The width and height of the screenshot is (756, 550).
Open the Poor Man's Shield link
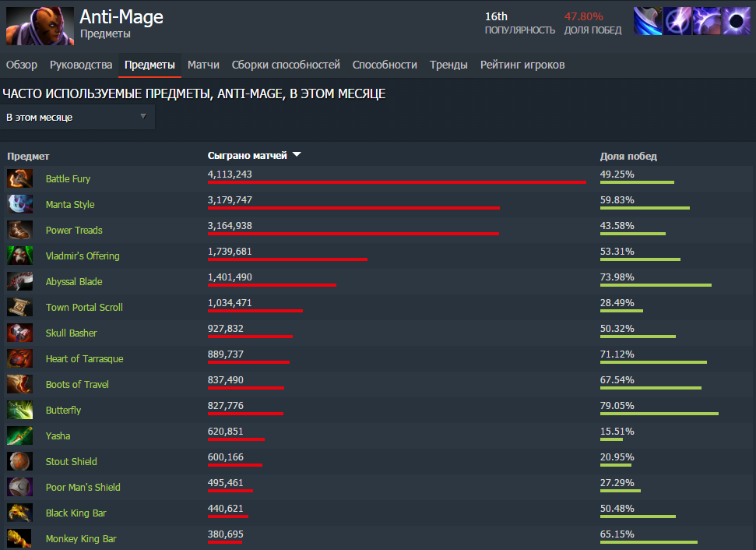(x=83, y=487)
